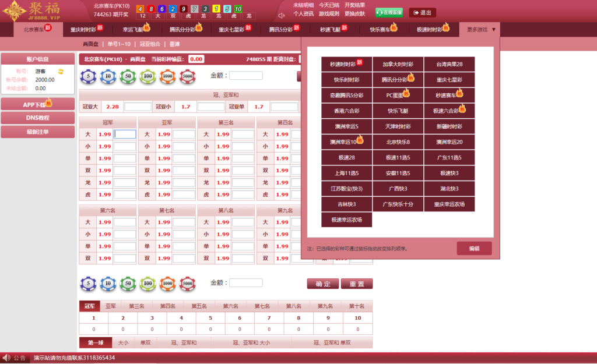Click 确定 to confirm the bet
Image resolution: width=597 pixels, height=364 pixels.
322,284
